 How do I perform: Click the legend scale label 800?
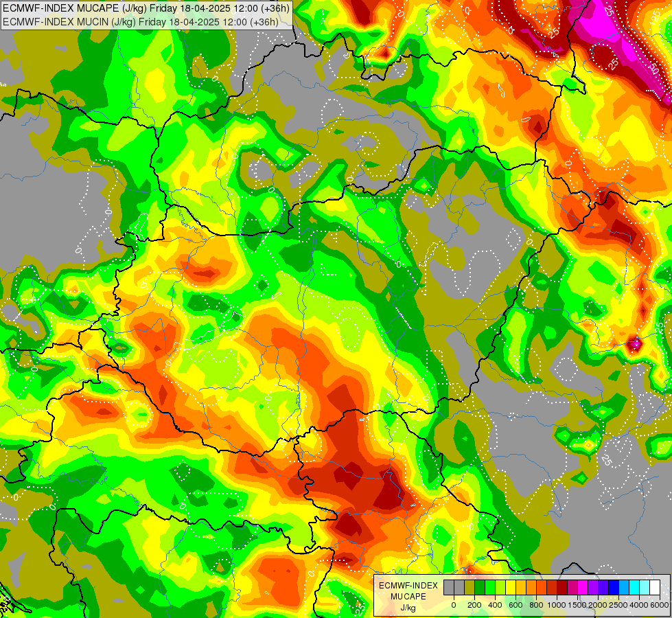tap(537, 605)
